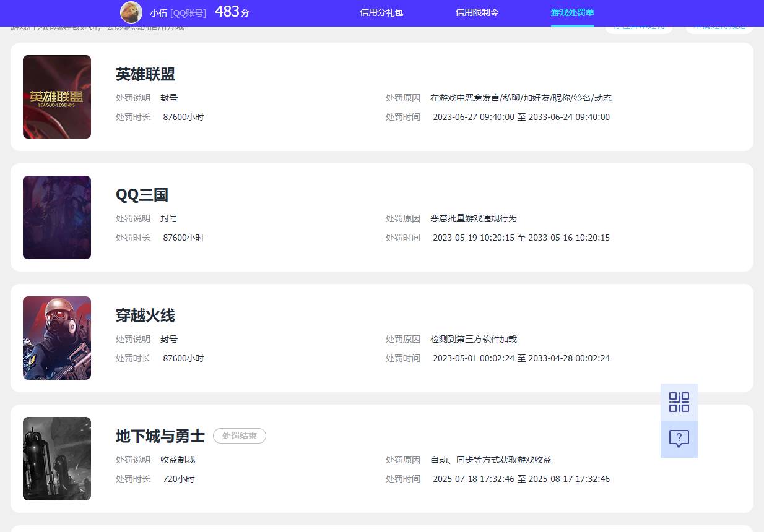Image resolution: width=764 pixels, height=532 pixels.
Task: Click the QQ三国 game cover image
Action: pyautogui.click(x=56, y=217)
